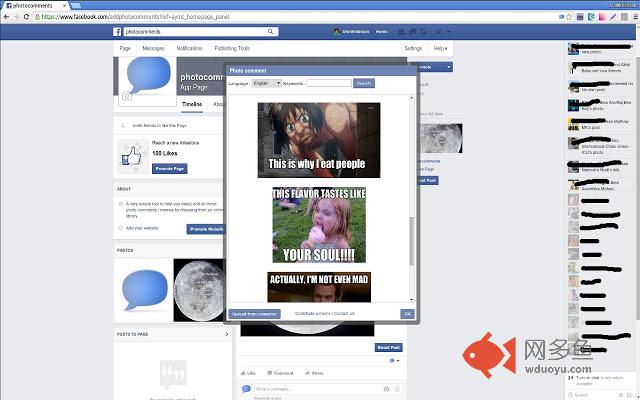
Task: Expand the Posts to Page chevron
Action: pos(227,334)
